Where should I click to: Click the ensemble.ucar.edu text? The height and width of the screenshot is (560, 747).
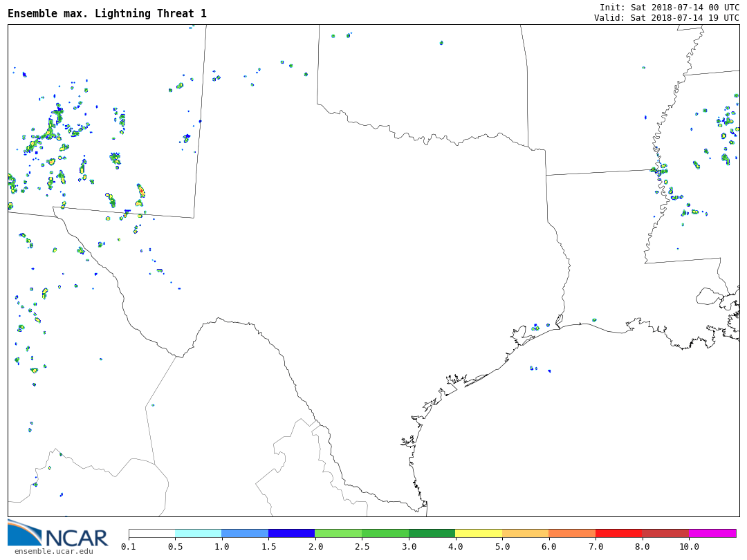[x=54, y=552]
